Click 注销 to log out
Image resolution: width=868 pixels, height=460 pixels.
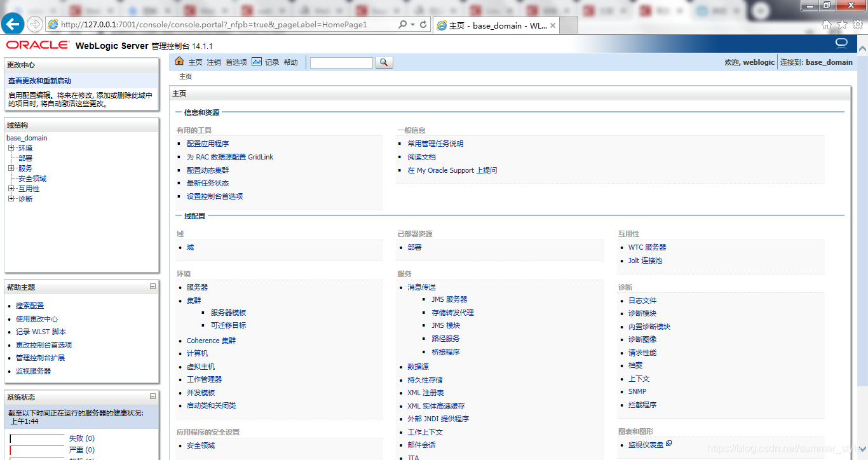pyautogui.click(x=214, y=62)
